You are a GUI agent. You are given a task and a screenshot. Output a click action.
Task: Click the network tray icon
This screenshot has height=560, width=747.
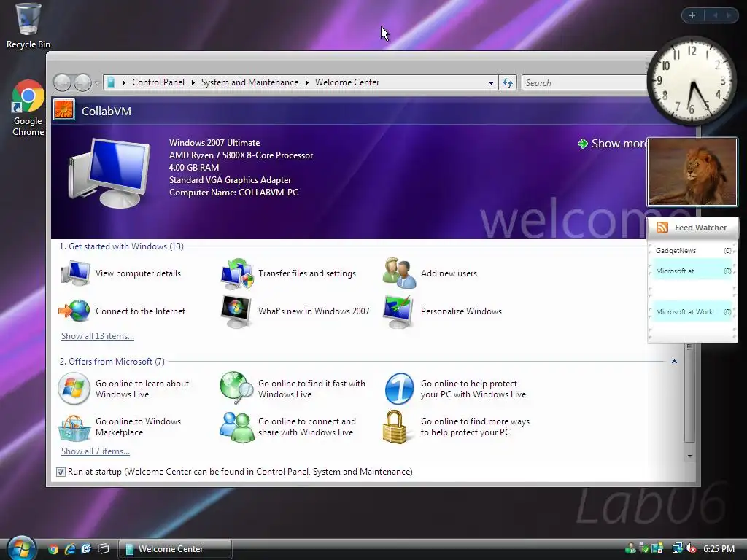click(x=677, y=548)
